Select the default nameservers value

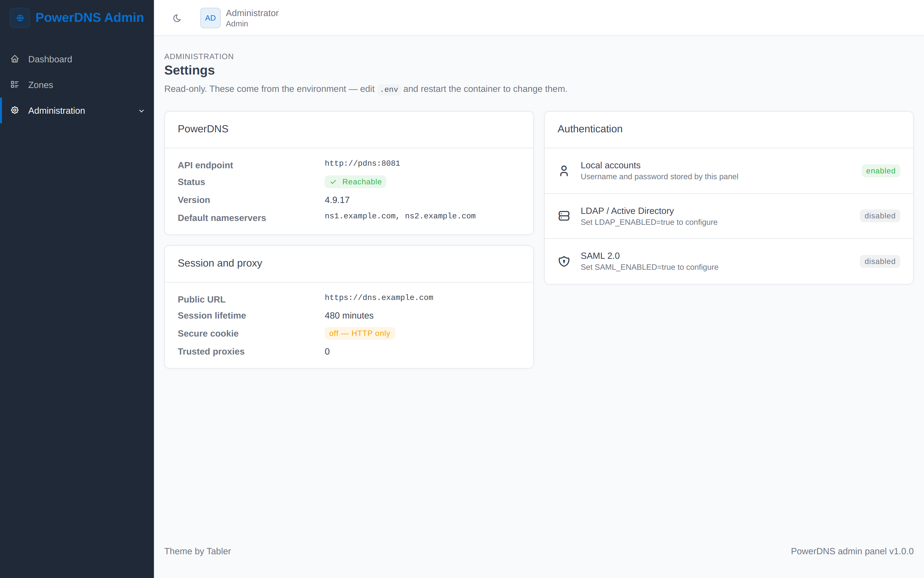(400, 216)
